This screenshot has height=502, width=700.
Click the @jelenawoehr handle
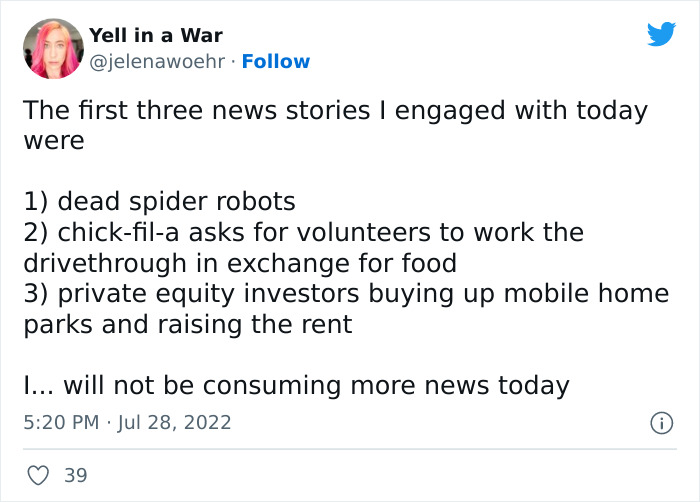[x=156, y=62]
